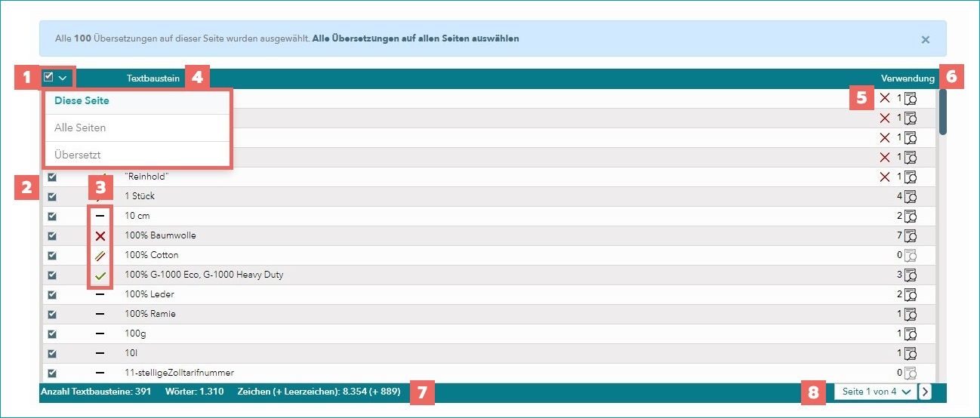Select the text "10 cm"

137,216
